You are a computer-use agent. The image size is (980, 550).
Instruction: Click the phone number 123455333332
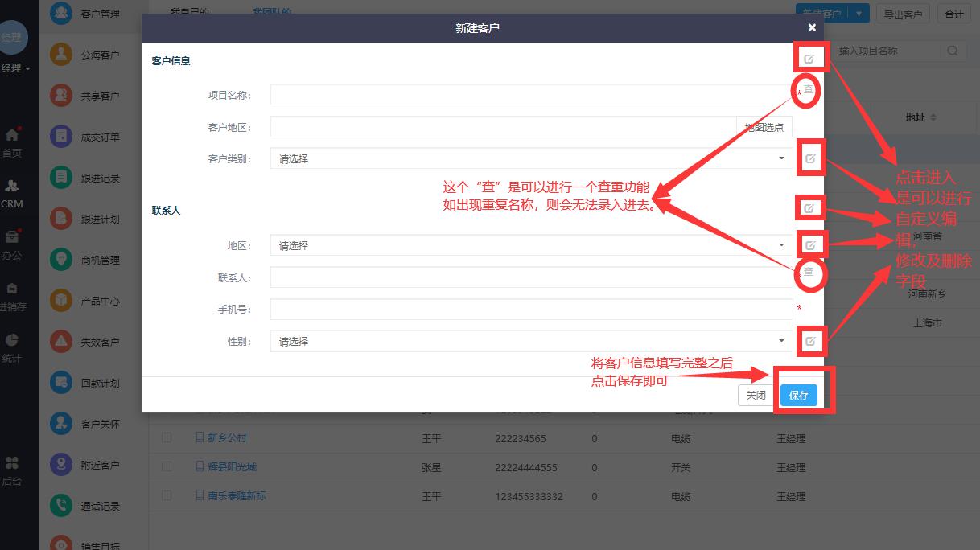529,496
